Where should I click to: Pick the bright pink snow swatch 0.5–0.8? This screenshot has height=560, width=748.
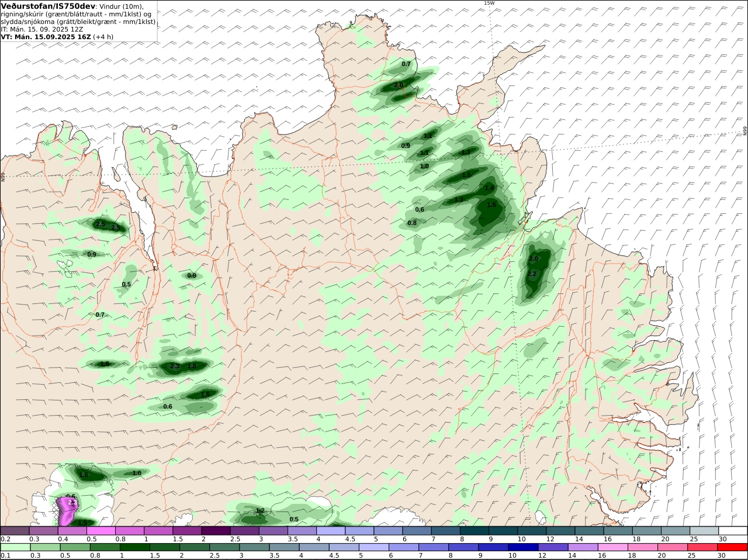point(101,530)
